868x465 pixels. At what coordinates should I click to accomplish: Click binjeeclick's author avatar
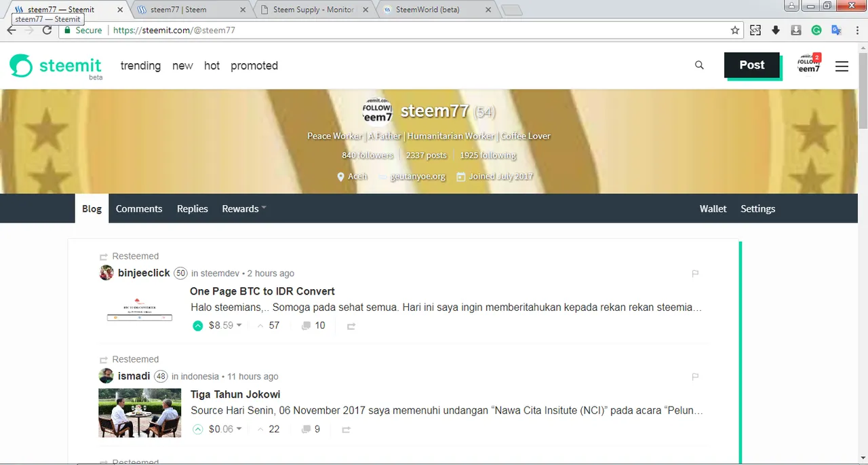point(106,273)
